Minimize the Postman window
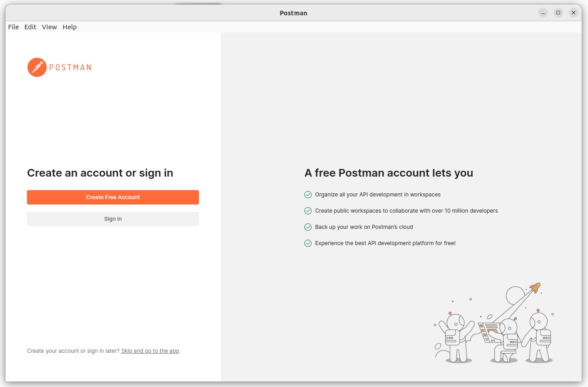 (x=543, y=13)
